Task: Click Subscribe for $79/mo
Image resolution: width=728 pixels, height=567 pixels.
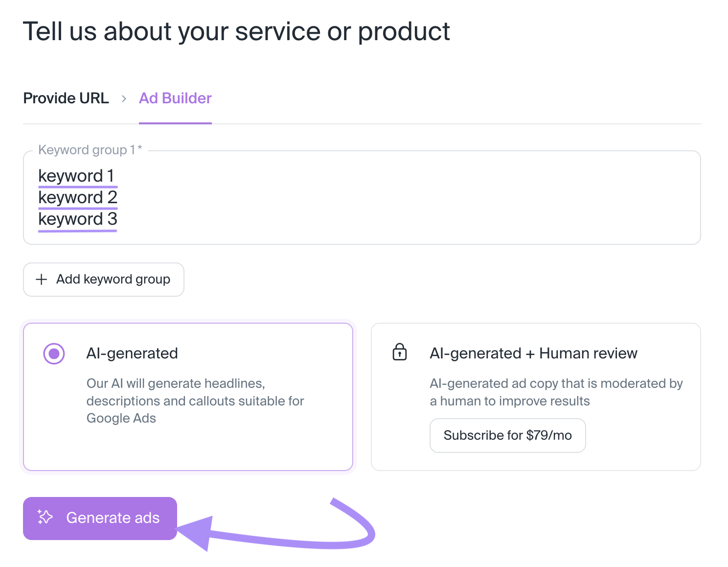Action: 507,435
